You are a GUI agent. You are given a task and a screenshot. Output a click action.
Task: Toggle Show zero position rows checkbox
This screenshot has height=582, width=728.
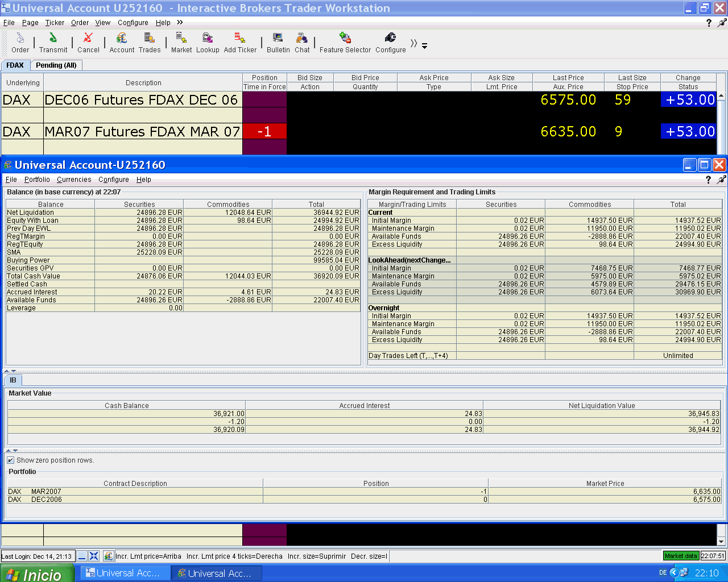click(10, 460)
